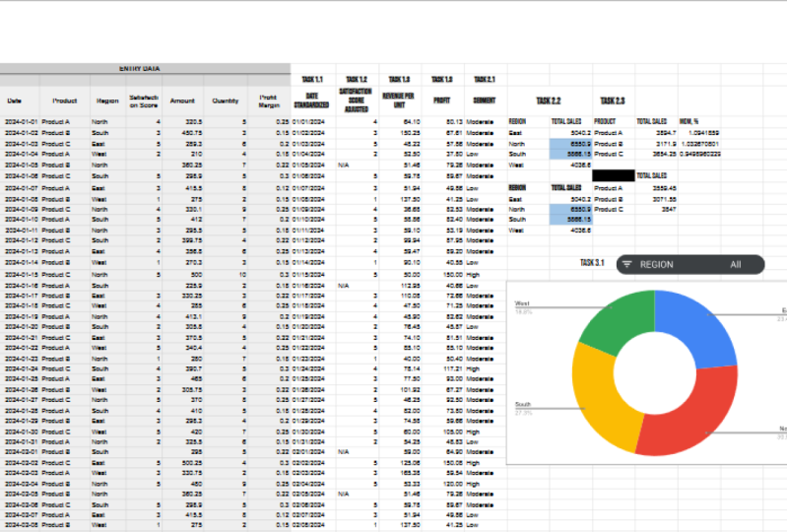This screenshot has height=532, width=787.
Task: Click the South label in the chart
Action: (522, 404)
